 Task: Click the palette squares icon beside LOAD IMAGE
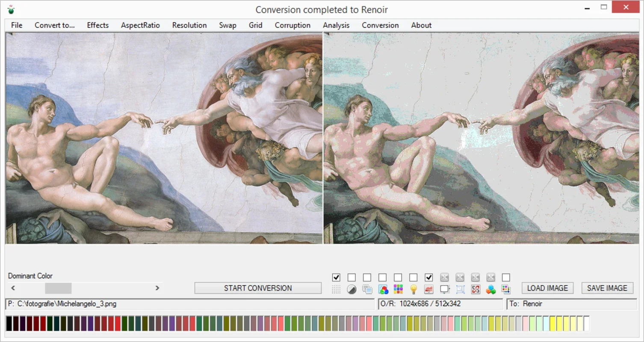point(506,289)
